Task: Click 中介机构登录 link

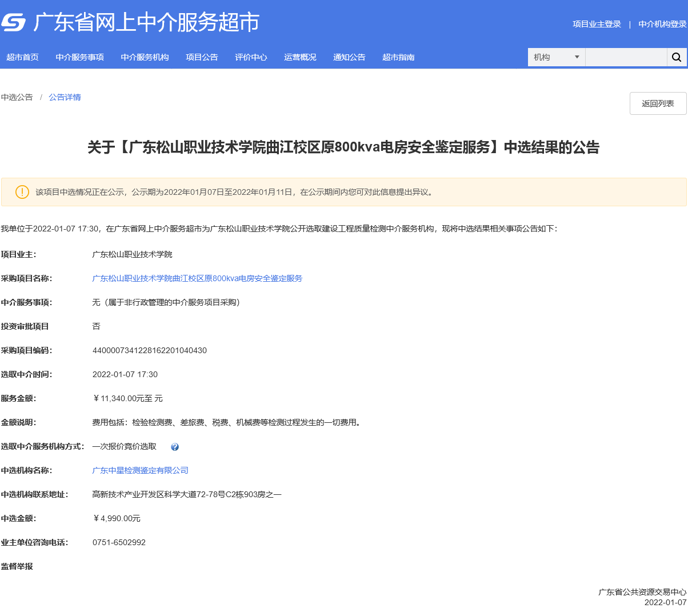Action: tap(663, 24)
